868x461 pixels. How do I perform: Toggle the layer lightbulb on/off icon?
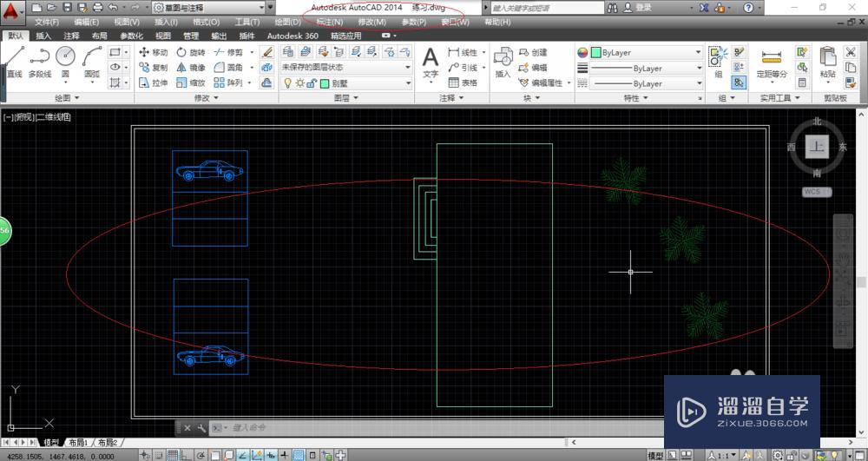288,83
